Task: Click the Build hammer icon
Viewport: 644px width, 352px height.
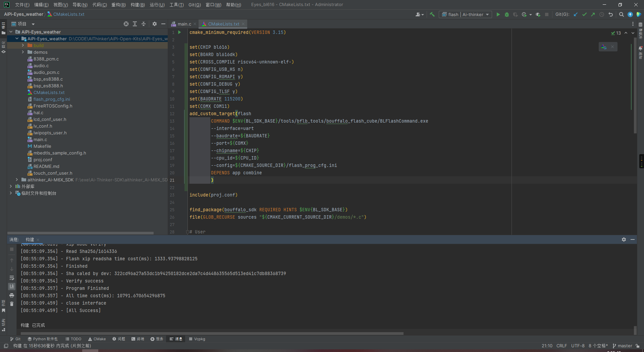Action: coord(432,14)
